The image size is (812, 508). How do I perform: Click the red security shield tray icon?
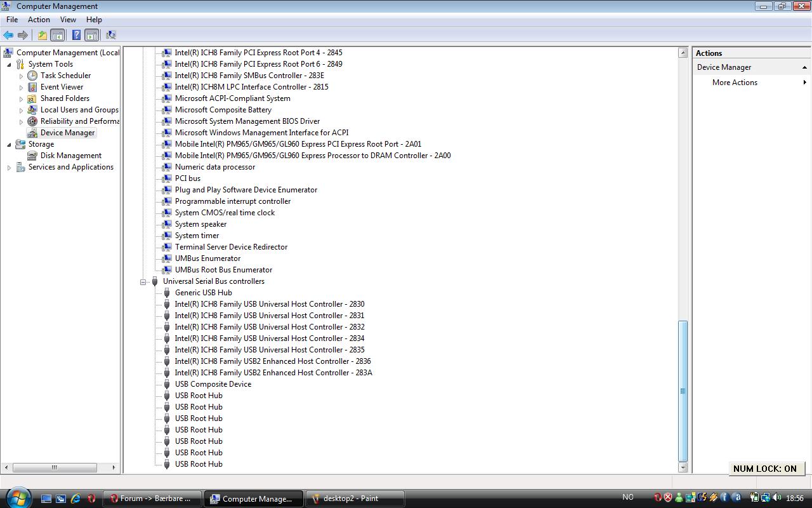tap(668, 498)
